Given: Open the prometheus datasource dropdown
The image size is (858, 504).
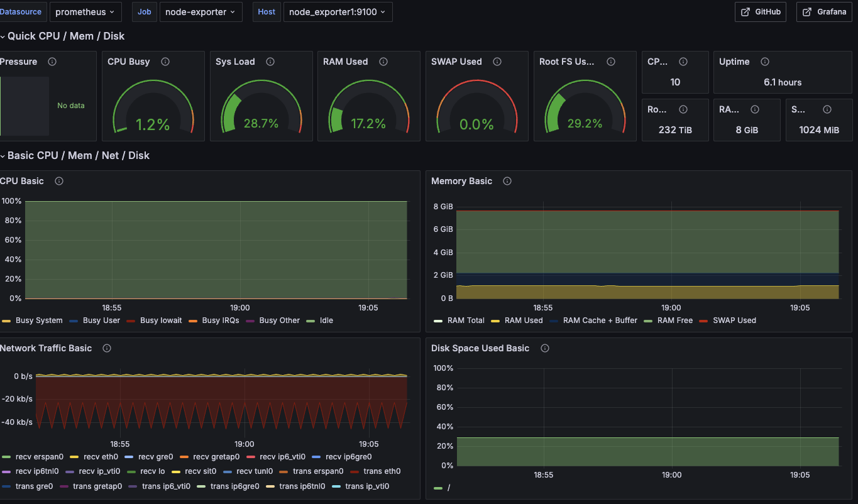Looking at the screenshot, I should (85, 12).
